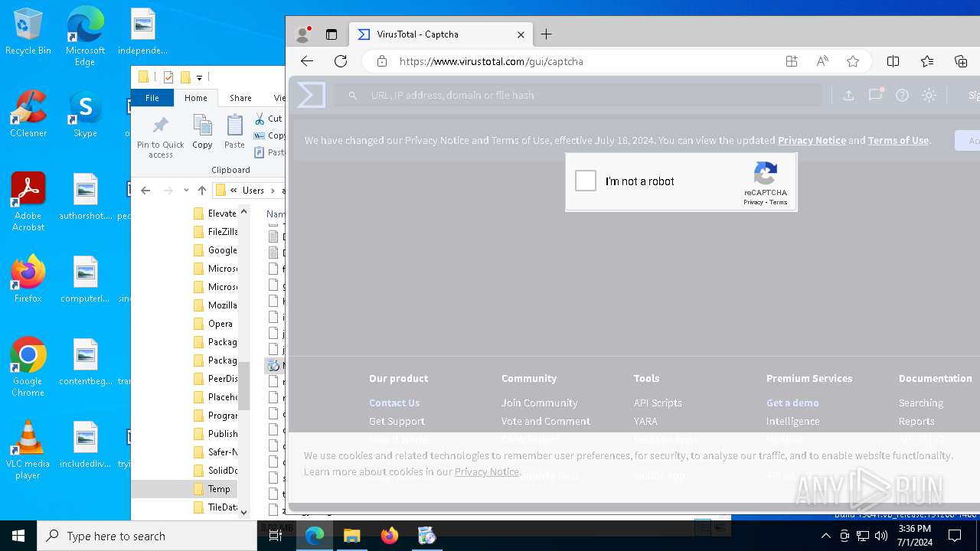Open the Windows Start menu

(18, 536)
